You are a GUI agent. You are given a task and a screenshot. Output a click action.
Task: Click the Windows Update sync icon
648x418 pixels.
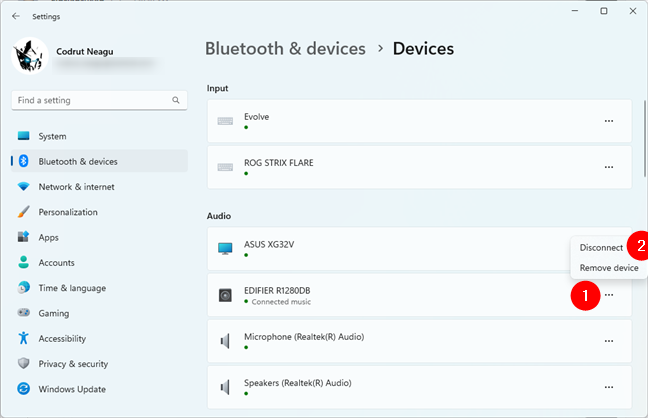24,389
